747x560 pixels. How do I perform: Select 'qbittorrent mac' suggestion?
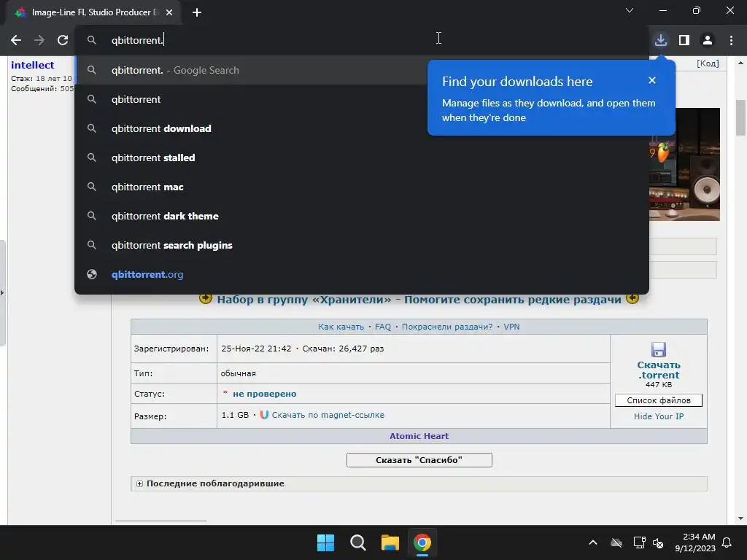(x=362, y=187)
